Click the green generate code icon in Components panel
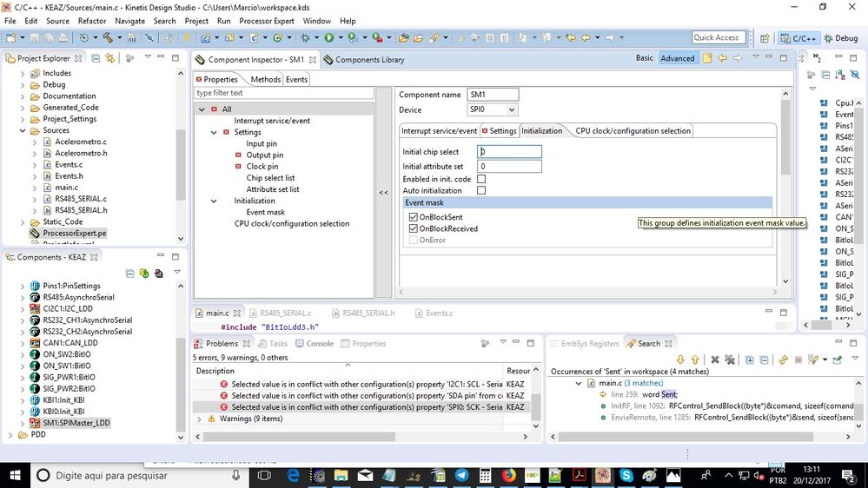This screenshot has width=868, height=488. point(144,274)
